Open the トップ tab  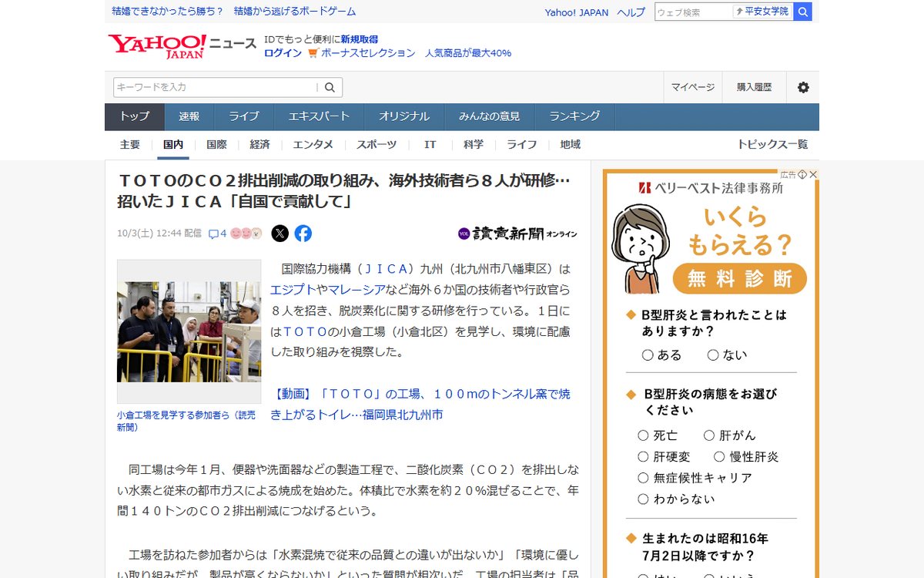coord(135,116)
